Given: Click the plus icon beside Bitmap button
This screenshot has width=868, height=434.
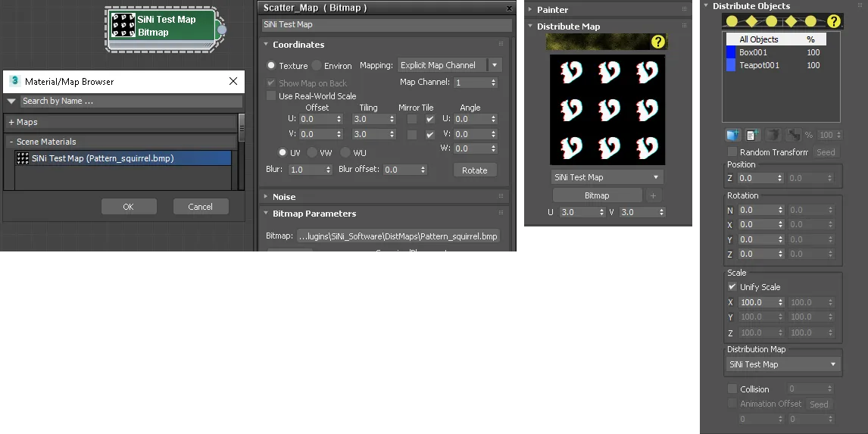Looking at the screenshot, I should click(x=653, y=195).
